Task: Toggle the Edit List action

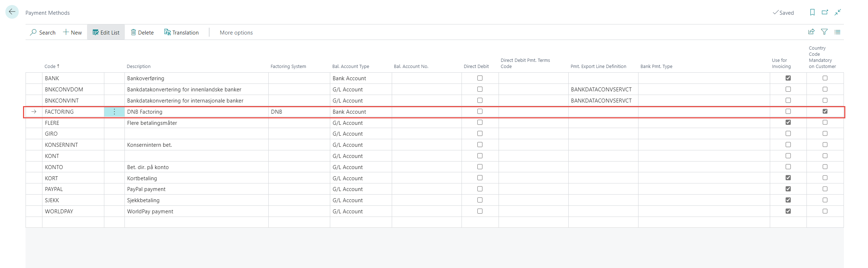Action: point(106,32)
